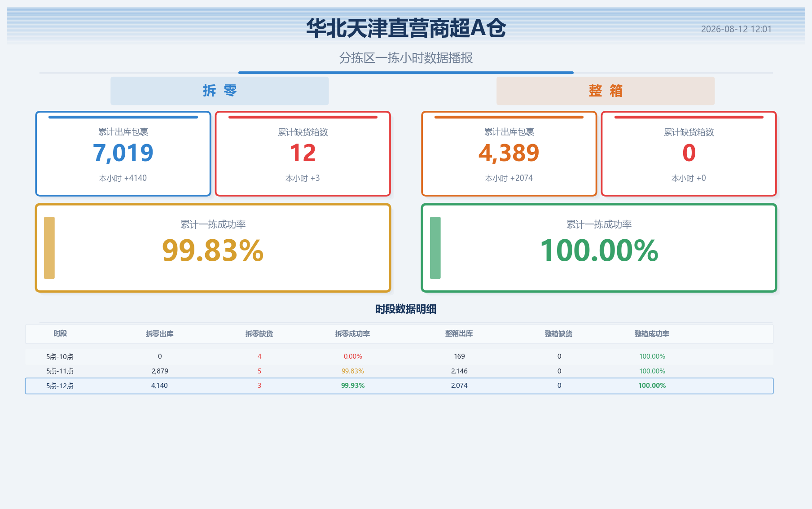The image size is (812, 509).
Task: Click 拆零出库 value 0 in the 5点-10点 row
Action: 160,356
